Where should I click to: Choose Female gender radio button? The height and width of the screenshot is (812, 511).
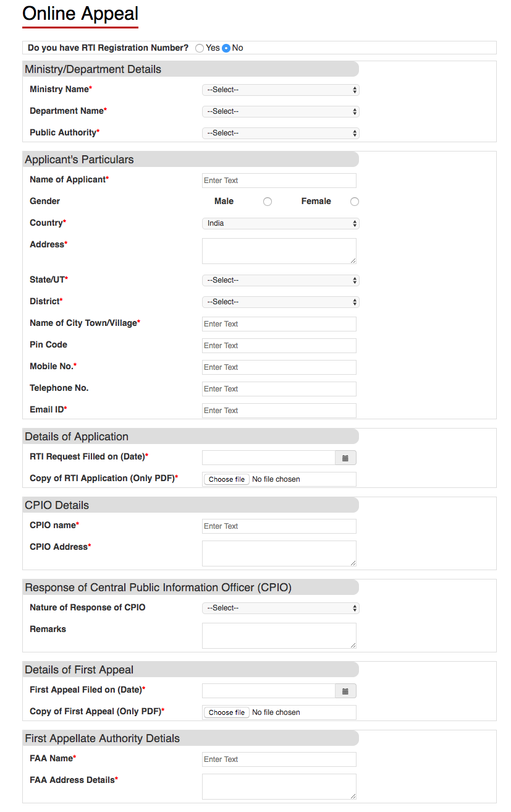(355, 202)
